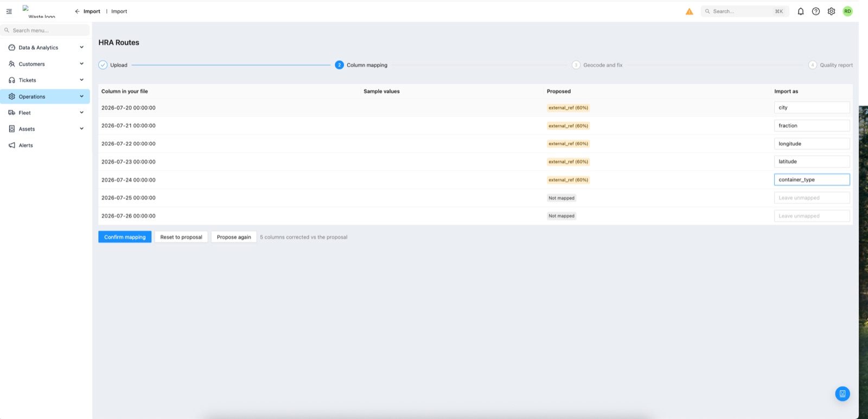Open the Import as dropdown showing longitude
The image size is (868, 419).
(812, 144)
